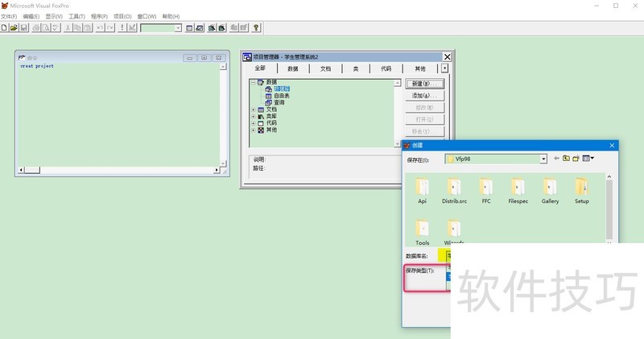Click the Create New Folder icon

[x=576, y=159]
